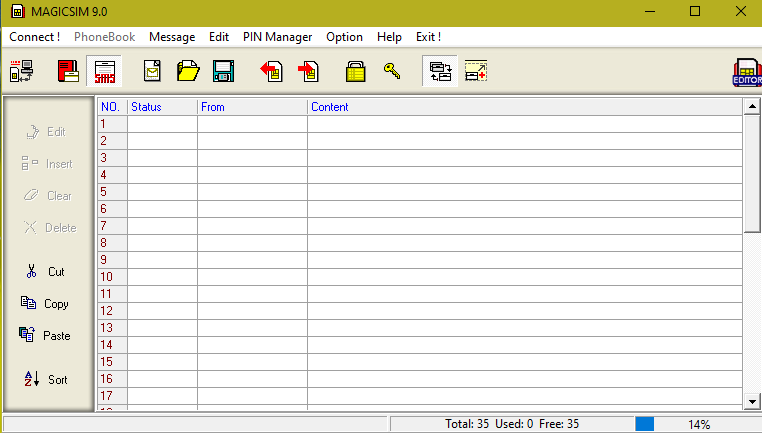Open the PIN Manager menu
The image size is (762, 433).
pyautogui.click(x=277, y=37)
